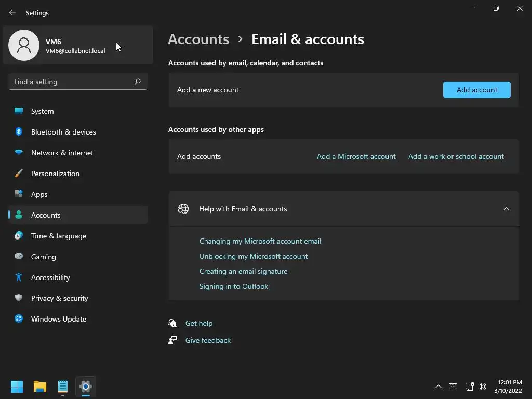Open the Windows Start menu

[17, 387]
